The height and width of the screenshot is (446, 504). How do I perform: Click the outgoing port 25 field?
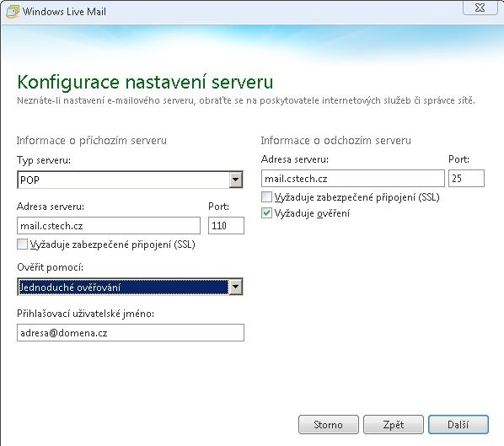coord(466,178)
